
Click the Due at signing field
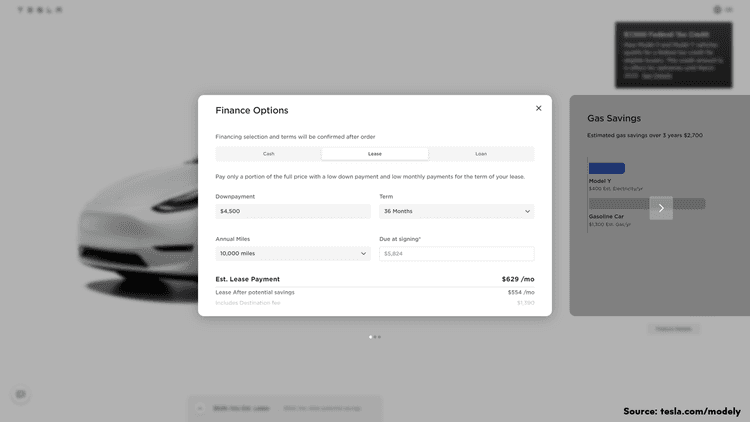click(x=456, y=254)
